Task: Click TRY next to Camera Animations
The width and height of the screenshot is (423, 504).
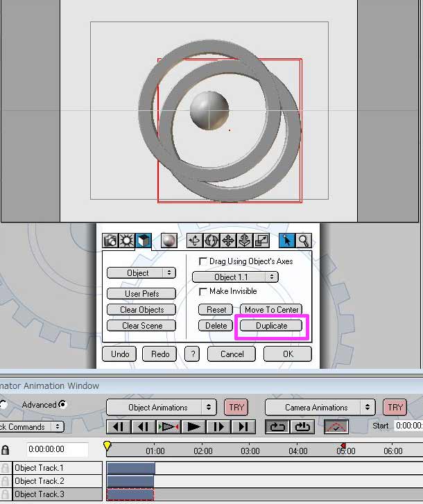Action: [395, 407]
